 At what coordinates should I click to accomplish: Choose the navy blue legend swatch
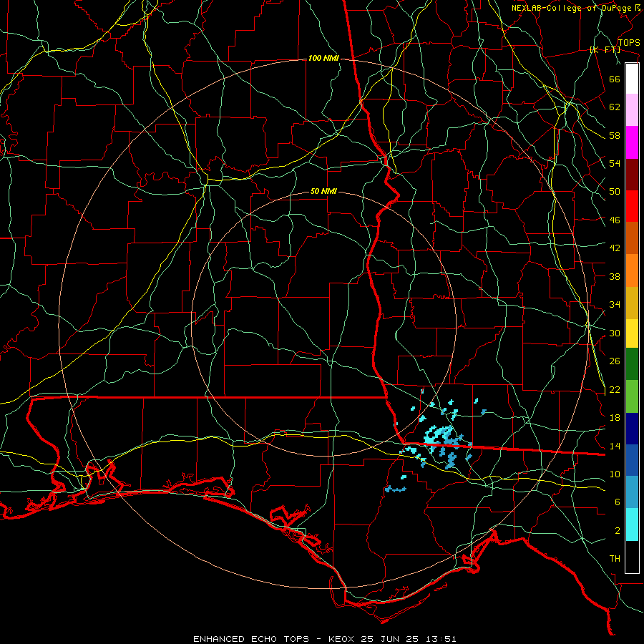[x=632, y=429]
